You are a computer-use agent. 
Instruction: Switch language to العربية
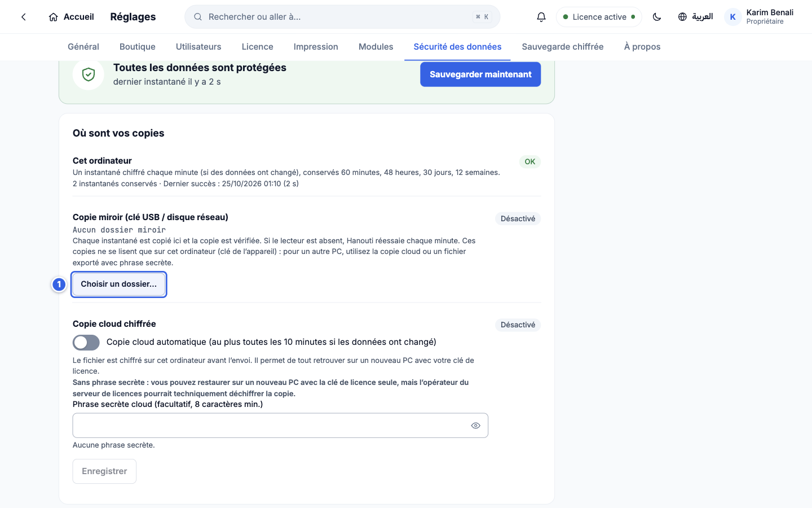point(695,17)
